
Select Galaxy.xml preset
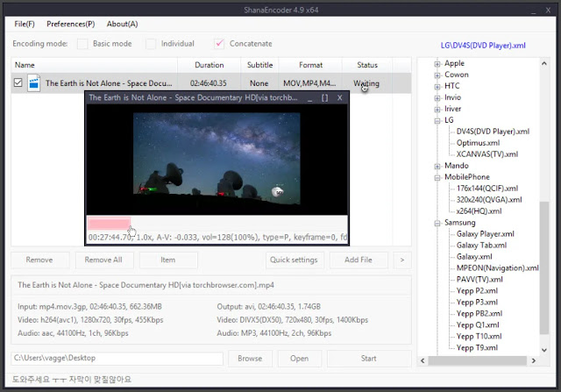point(474,257)
